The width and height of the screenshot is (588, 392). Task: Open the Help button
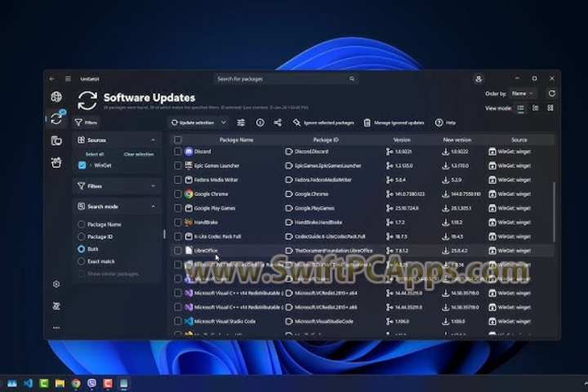tap(446, 122)
